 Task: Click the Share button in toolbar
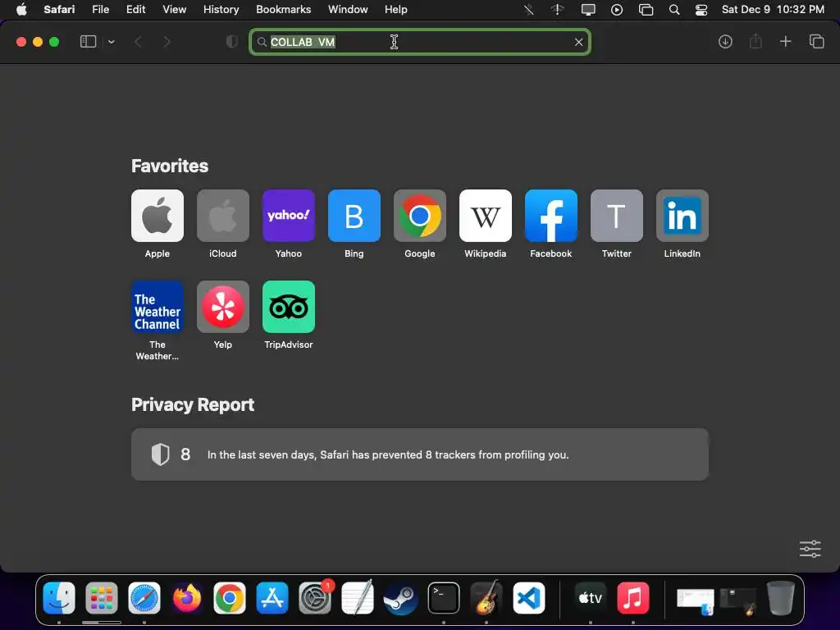(756, 41)
